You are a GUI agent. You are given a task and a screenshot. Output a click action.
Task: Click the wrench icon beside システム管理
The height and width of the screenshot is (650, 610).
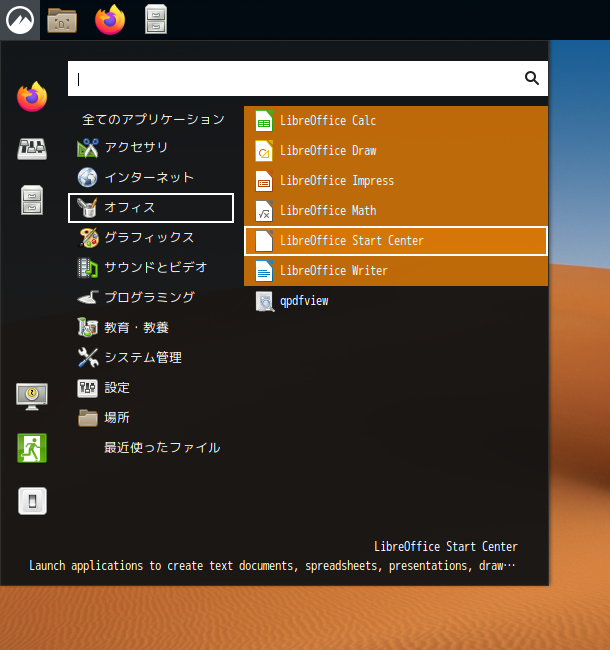click(x=88, y=357)
